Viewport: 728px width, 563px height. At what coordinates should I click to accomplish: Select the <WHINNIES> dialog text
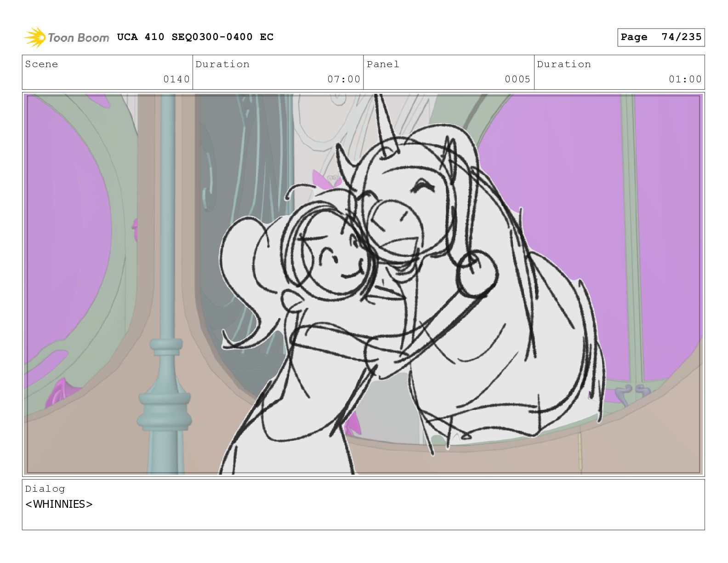tap(59, 504)
